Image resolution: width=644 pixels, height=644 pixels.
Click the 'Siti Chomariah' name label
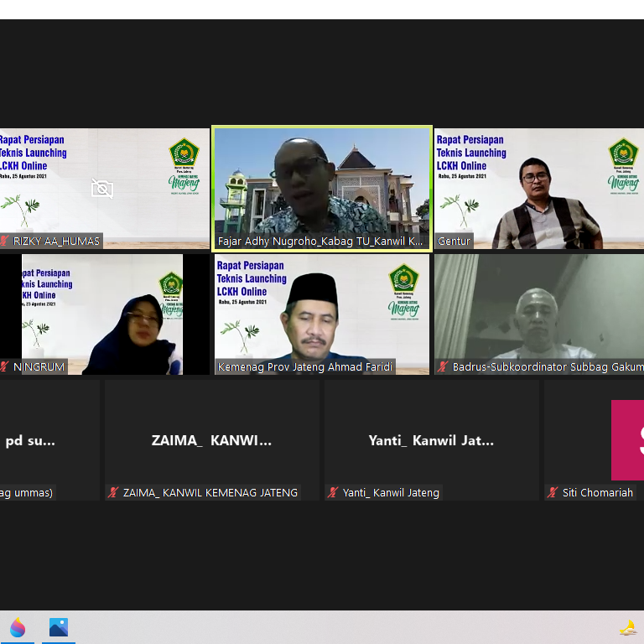pos(598,492)
